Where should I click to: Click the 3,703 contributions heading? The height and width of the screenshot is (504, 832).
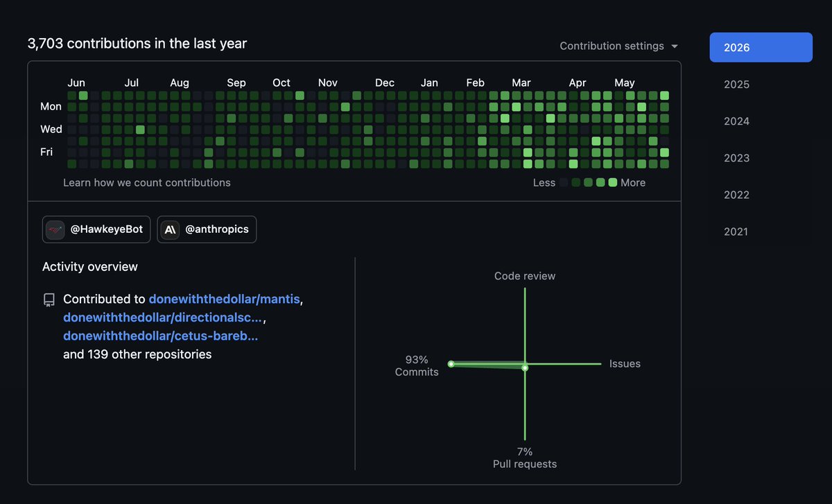137,44
